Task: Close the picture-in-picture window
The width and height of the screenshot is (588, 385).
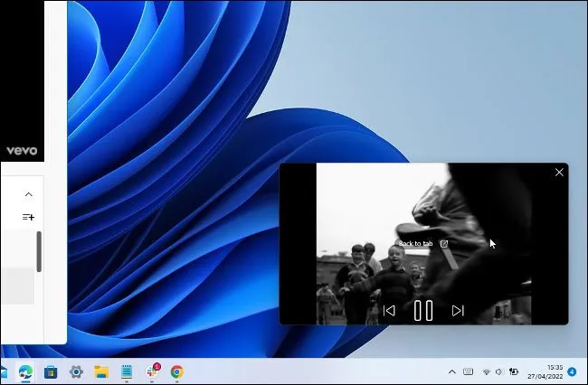Action: (x=559, y=173)
